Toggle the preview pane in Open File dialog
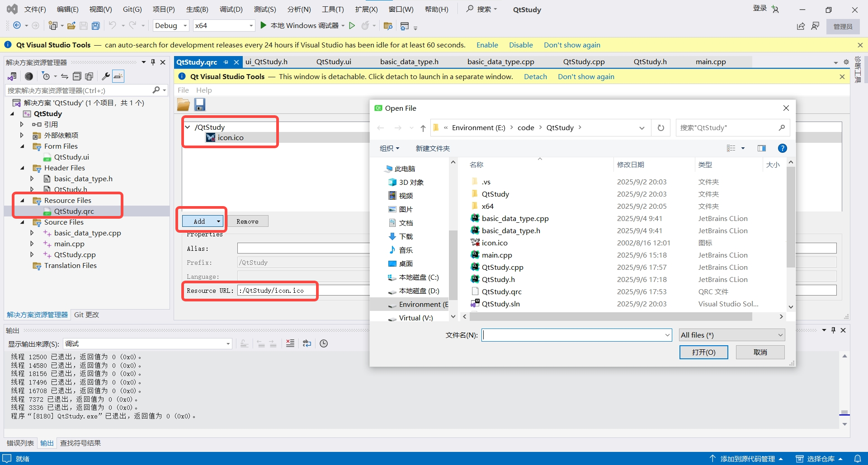 tap(762, 148)
